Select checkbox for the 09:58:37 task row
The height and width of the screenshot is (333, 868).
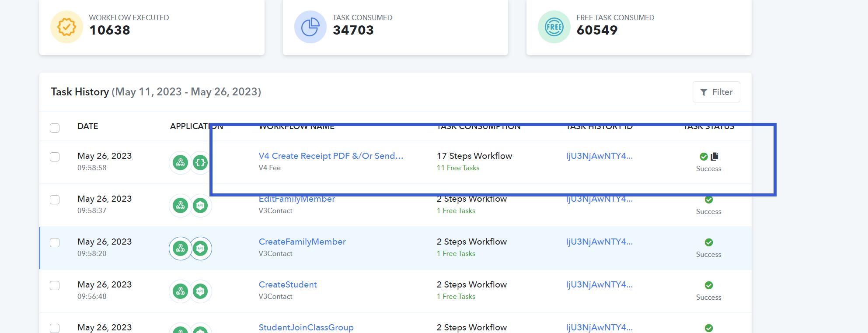[55, 200]
